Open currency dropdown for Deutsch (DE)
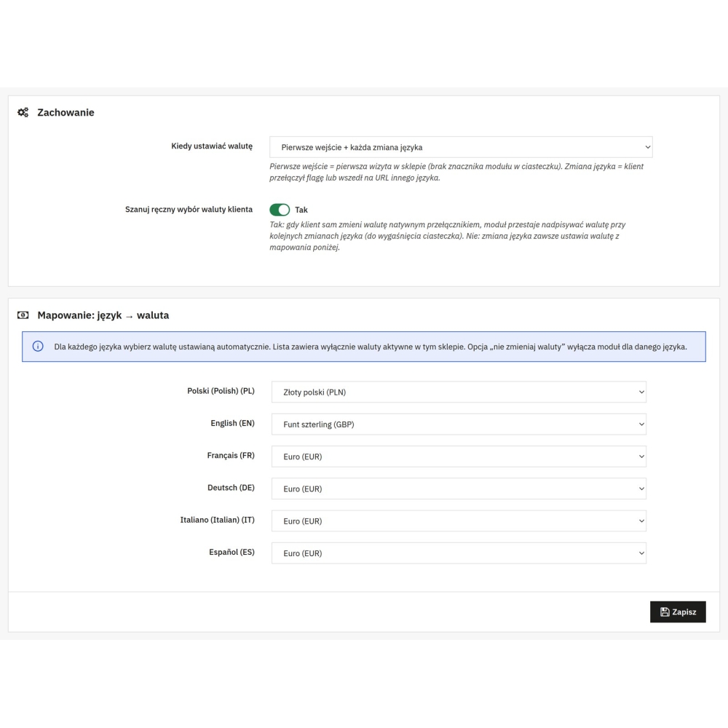 (x=459, y=489)
